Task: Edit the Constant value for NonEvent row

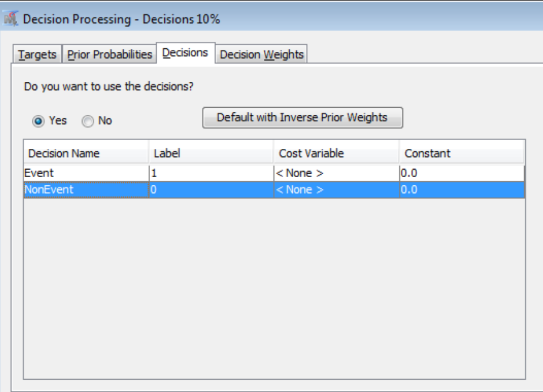Action: coord(462,190)
